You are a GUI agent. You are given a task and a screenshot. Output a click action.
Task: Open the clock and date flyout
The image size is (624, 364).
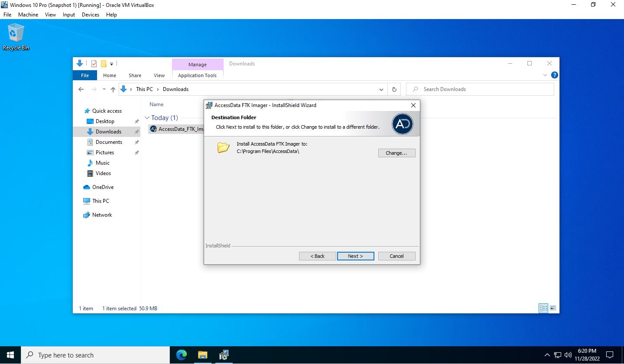(x=587, y=355)
